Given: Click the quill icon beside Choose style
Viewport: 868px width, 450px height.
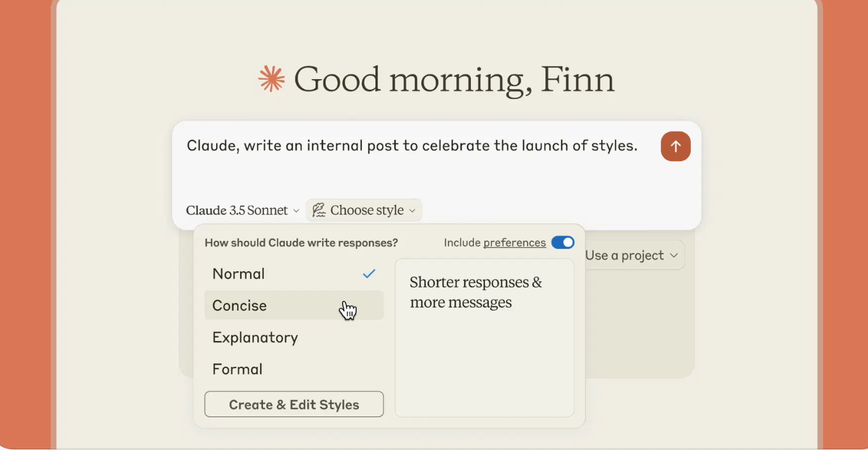Looking at the screenshot, I should click(x=319, y=210).
